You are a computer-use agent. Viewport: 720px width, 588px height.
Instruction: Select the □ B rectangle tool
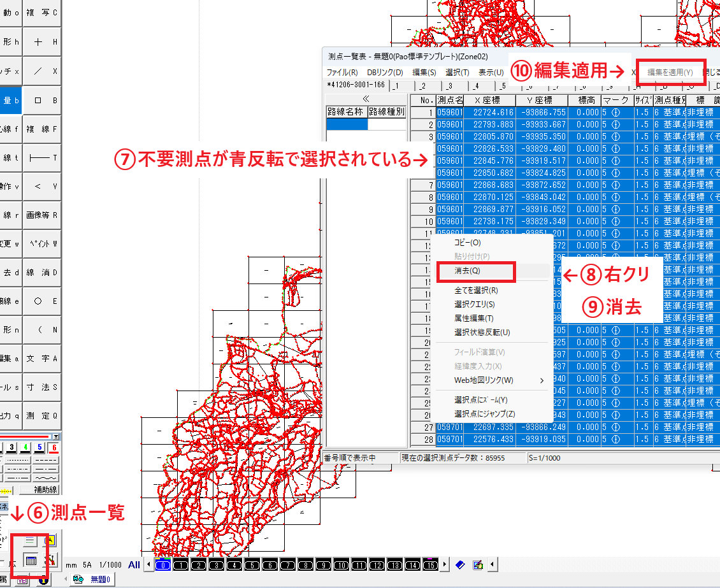(42, 100)
